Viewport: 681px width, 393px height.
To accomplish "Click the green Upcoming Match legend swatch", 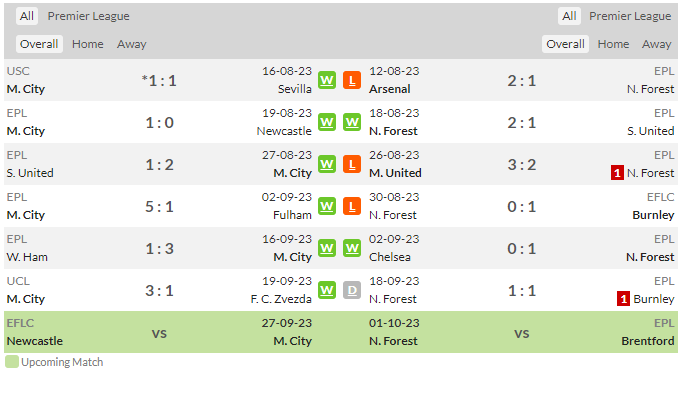I will 12,362.
